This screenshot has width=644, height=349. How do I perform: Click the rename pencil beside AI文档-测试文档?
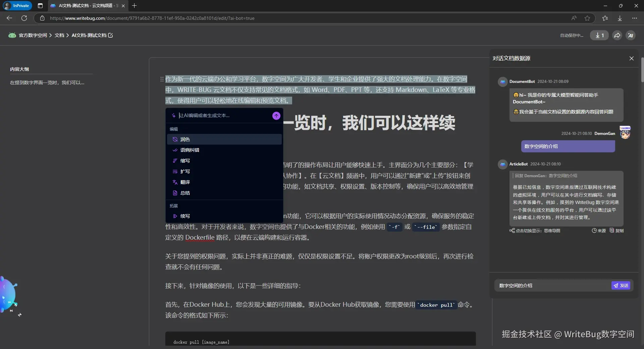[111, 35]
